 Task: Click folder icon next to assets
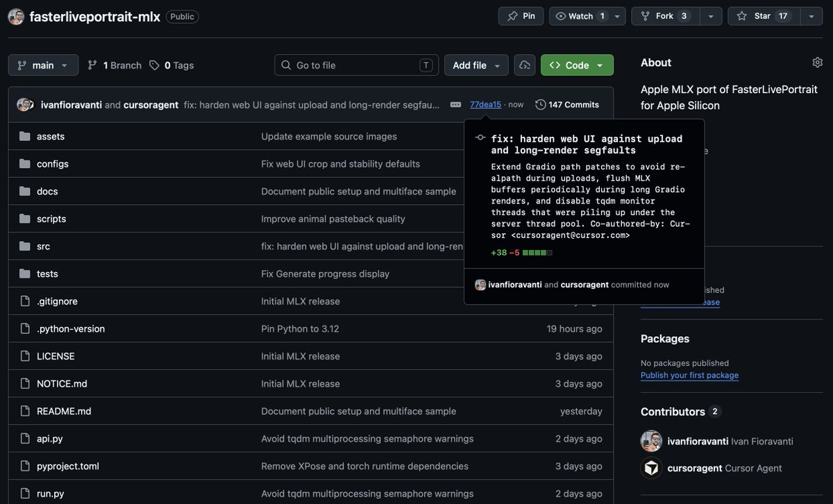tap(25, 136)
